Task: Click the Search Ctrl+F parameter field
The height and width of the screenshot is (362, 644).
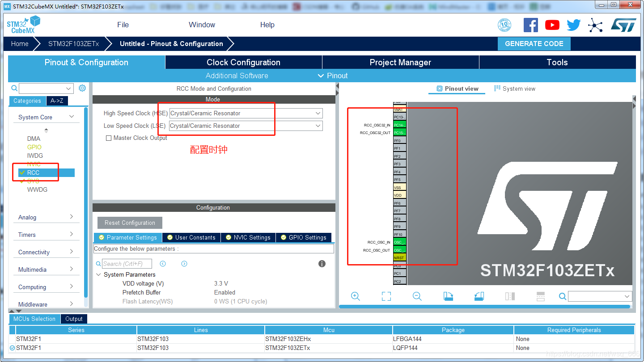Action: (127, 263)
